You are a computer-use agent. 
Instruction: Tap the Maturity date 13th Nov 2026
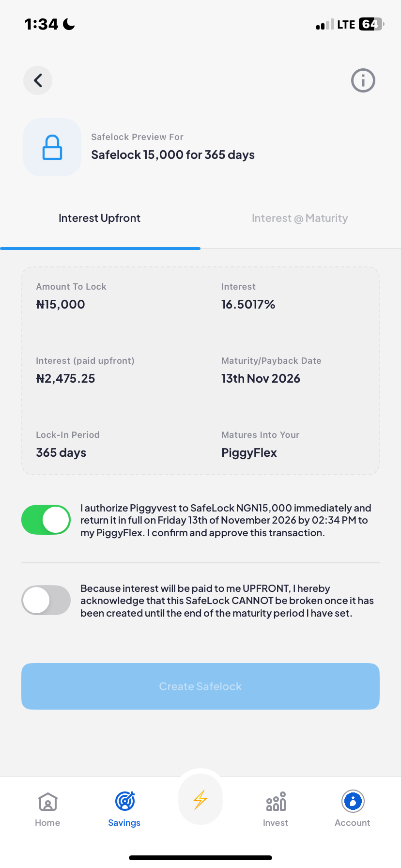[x=261, y=378]
